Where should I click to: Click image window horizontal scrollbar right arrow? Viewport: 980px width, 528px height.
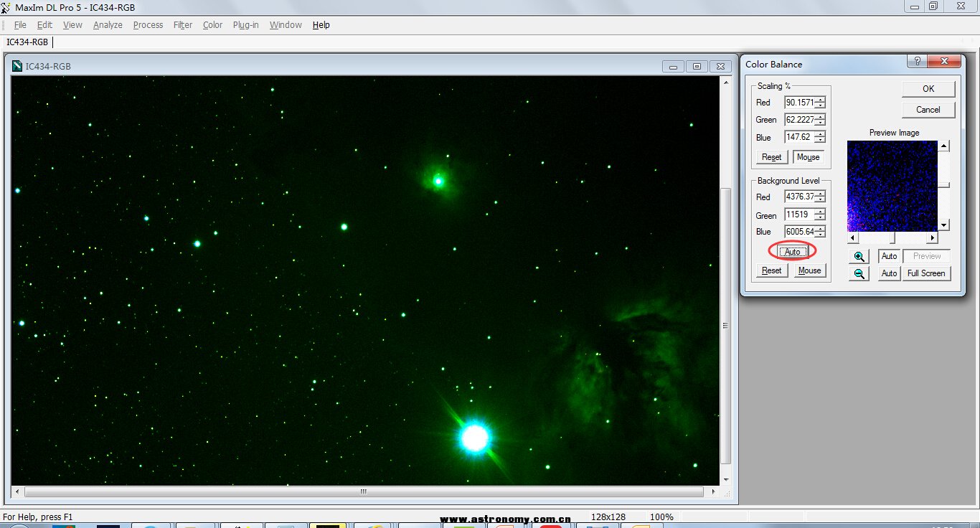pos(713,492)
